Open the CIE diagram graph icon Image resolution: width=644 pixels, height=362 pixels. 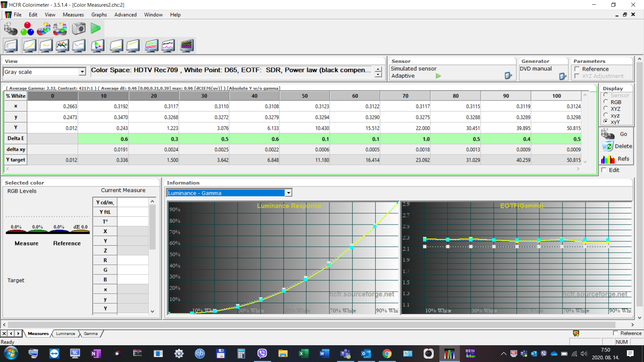[x=98, y=46]
